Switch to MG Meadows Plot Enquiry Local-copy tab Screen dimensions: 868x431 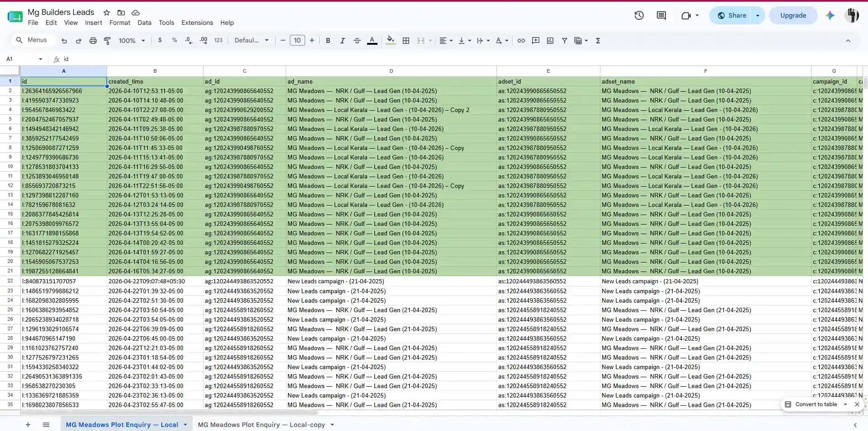(x=261, y=425)
